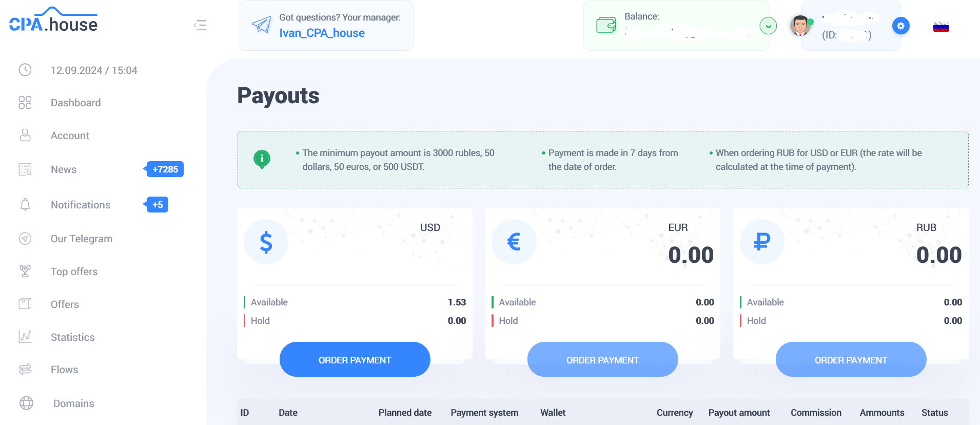Select Our Telegram sidebar icon
Image resolution: width=980 pixels, height=425 pixels.
pos(25,239)
